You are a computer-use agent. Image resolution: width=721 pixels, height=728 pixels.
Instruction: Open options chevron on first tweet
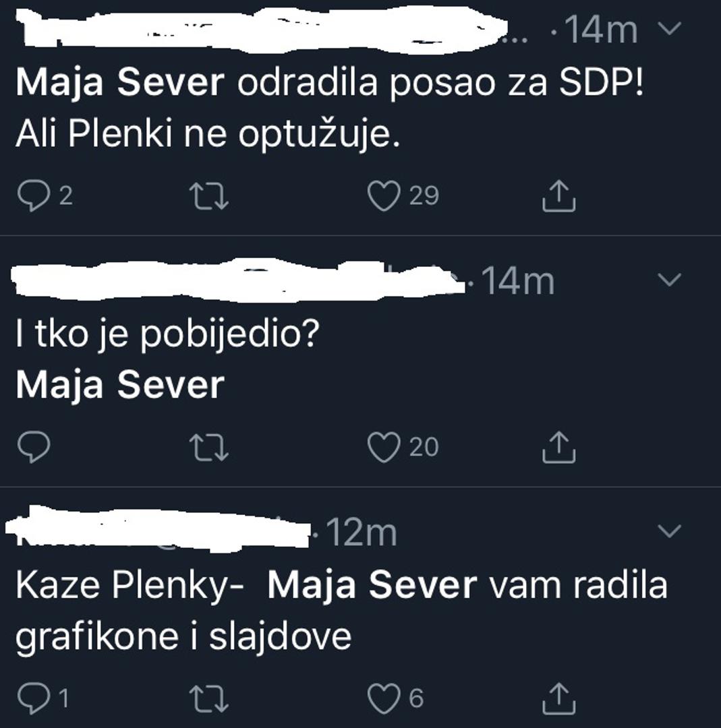(x=669, y=28)
